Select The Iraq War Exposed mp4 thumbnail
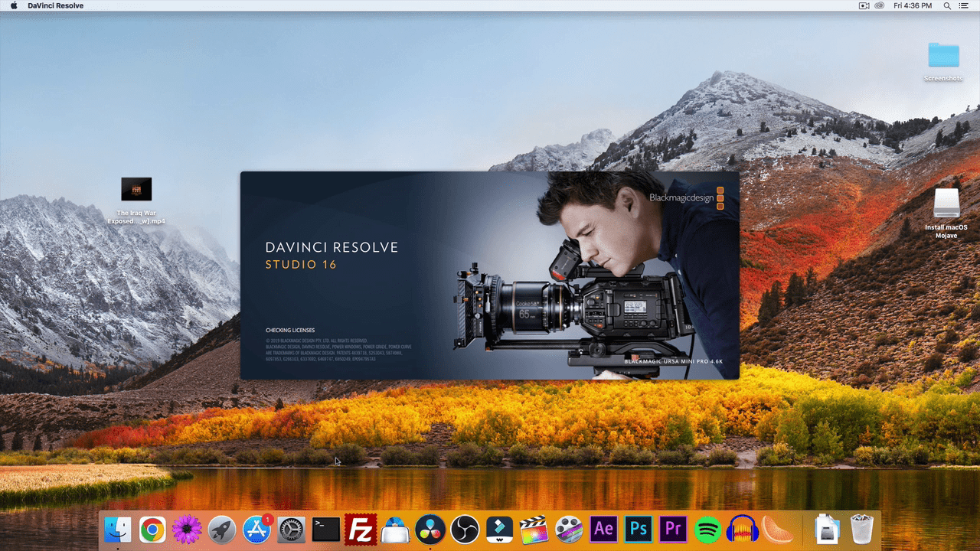The width and height of the screenshot is (980, 551). tap(136, 189)
